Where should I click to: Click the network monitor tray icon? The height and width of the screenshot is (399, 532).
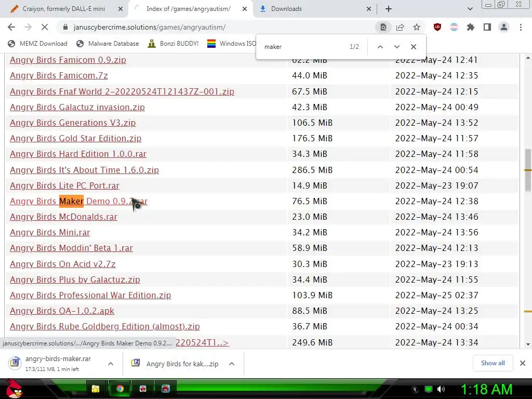click(x=429, y=389)
